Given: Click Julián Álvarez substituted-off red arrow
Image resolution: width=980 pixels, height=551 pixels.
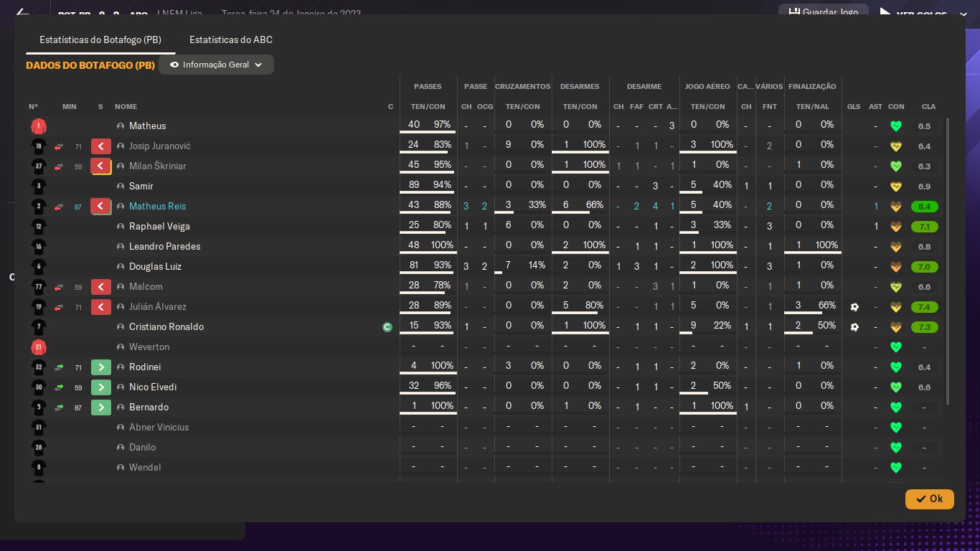Looking at the screenshot, I should pyautogui.click(x=101, y=307).
